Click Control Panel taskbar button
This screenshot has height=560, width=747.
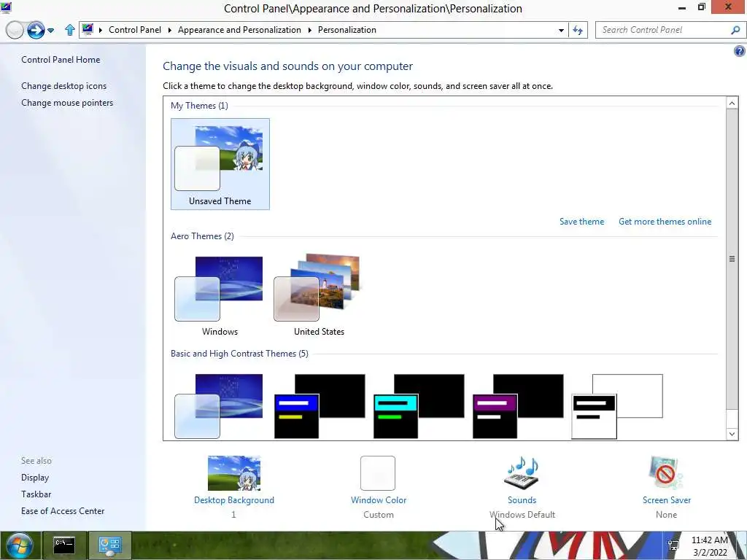[x=109, y=545]
